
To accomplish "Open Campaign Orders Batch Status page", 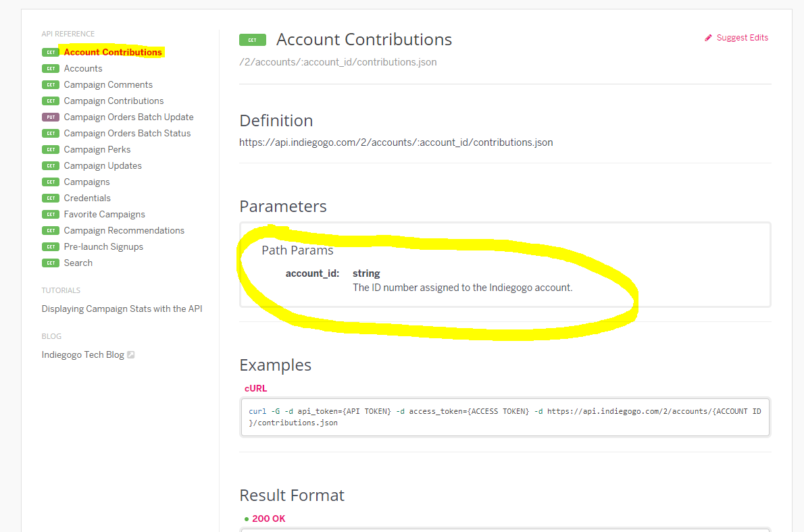I will click(x=127, y=133).
